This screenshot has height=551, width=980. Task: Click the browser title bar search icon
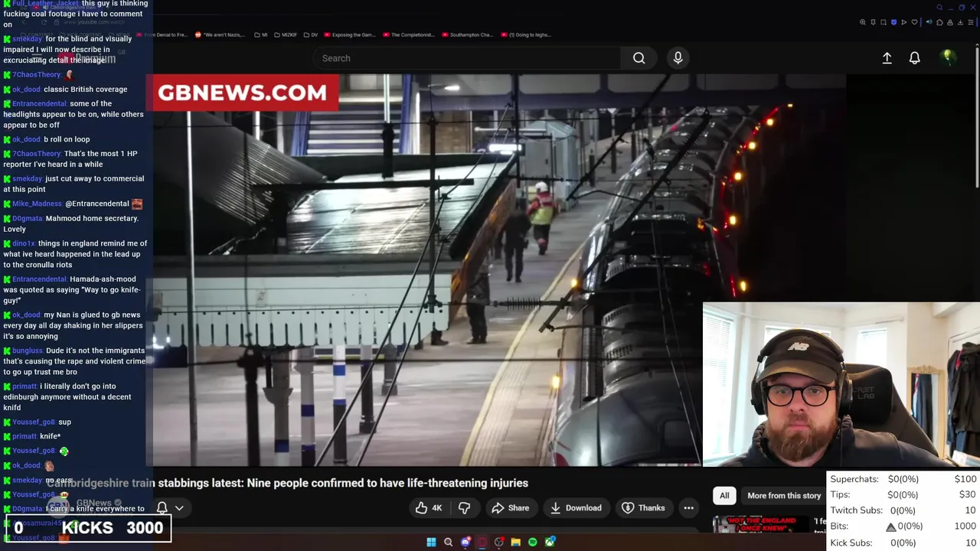939,8
